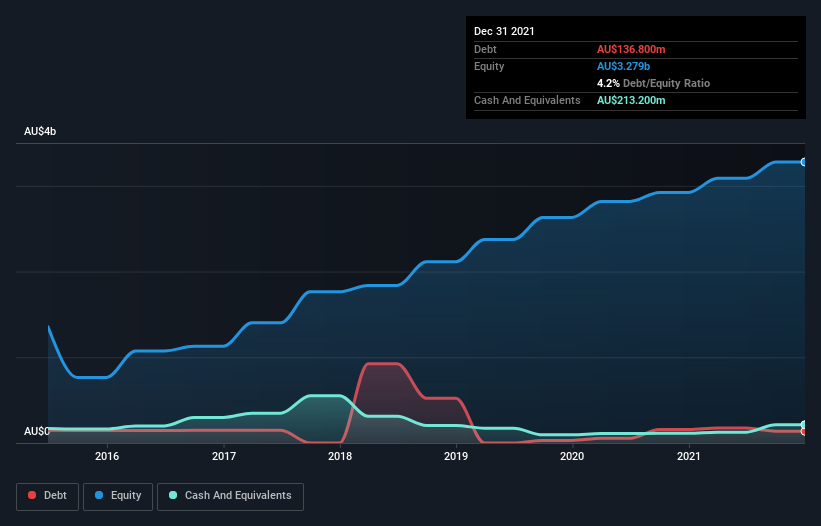
Task: Click the Dec 31 2021 tooltip date
Action: point(504,31)
